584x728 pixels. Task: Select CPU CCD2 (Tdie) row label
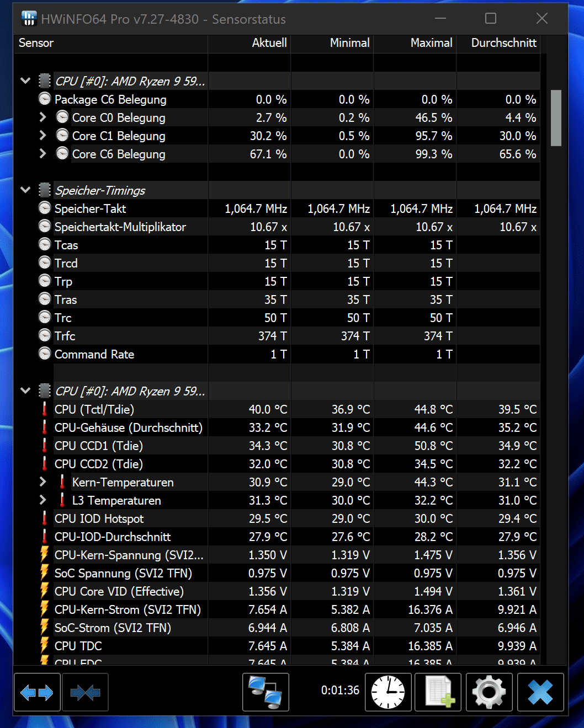click(99, 464)
